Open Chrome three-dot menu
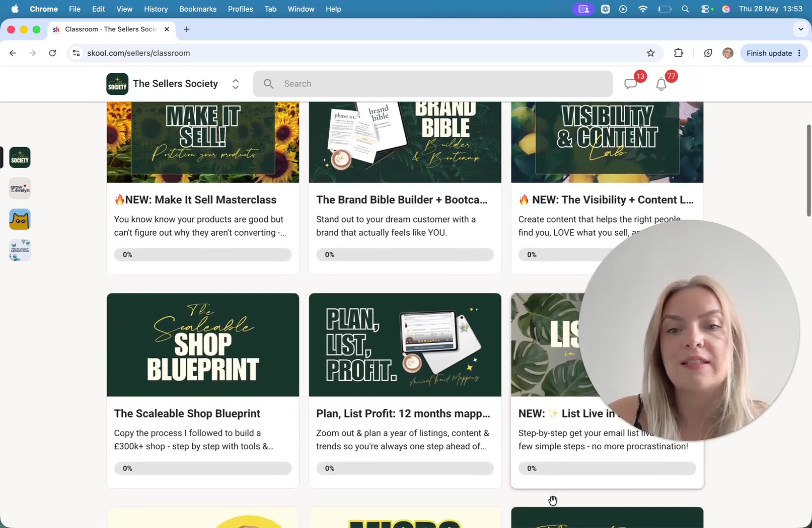The height and width of the screenshot is (528, 812). (800, 53)
